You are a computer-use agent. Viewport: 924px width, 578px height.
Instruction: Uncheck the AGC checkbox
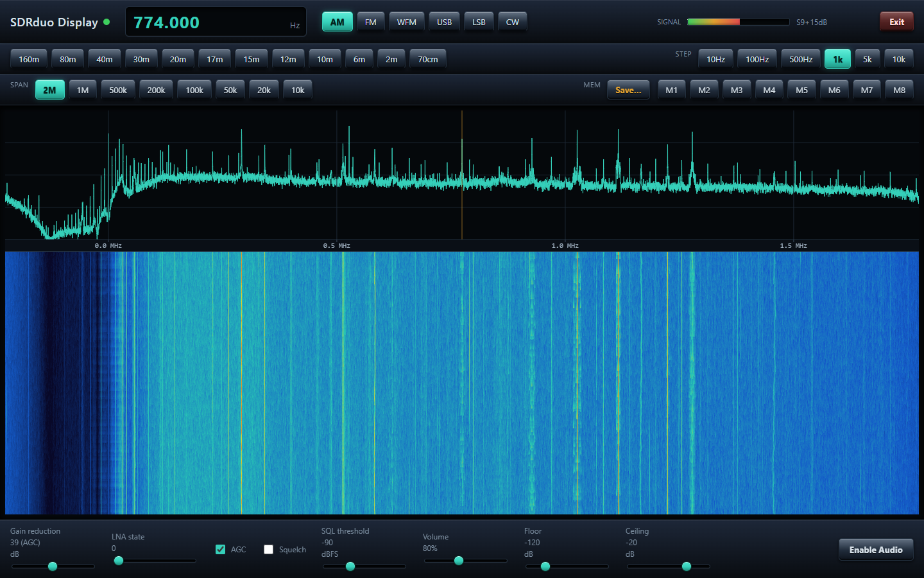coord(220,549)
